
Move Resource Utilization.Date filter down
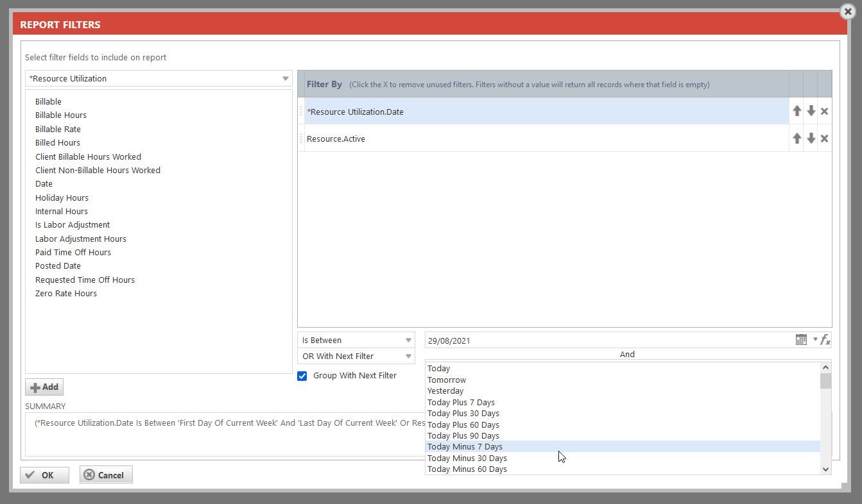(x=811, y=111)
